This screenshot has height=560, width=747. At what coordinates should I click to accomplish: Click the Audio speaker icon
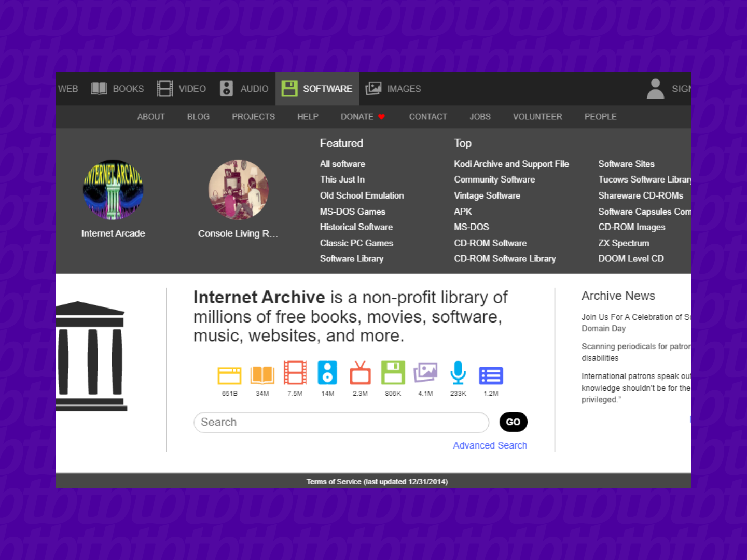pos(226,89)
